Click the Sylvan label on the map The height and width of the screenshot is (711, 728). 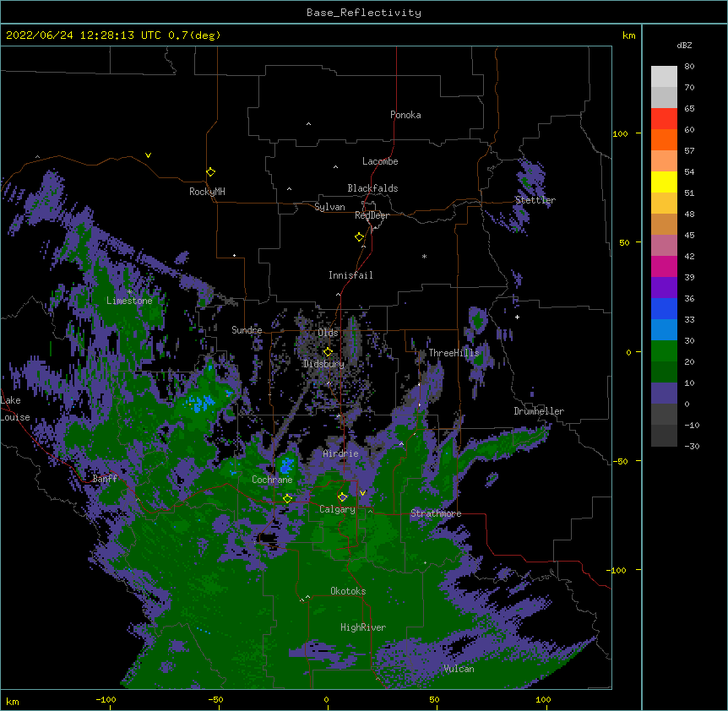tap(329, 207)
